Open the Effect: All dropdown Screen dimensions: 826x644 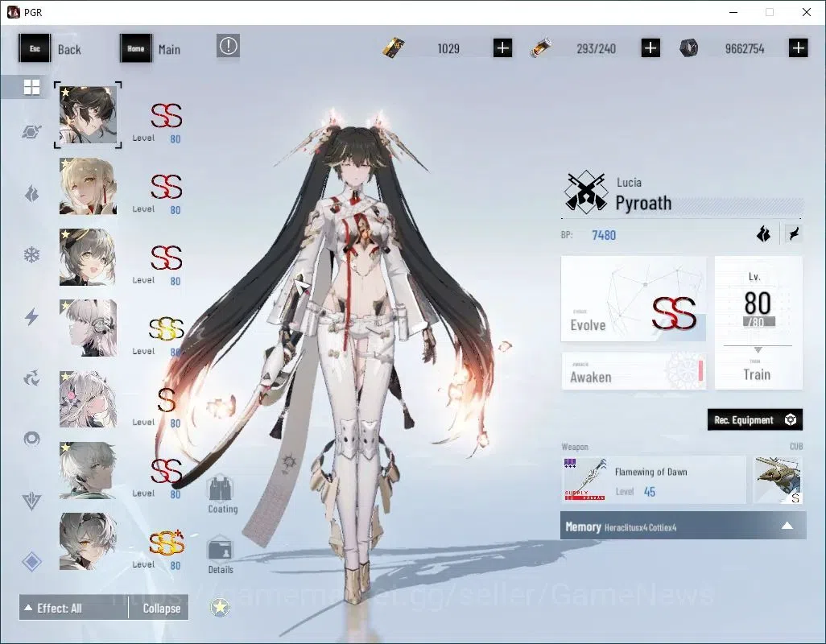pyautogui.click(x=73, y=609)
